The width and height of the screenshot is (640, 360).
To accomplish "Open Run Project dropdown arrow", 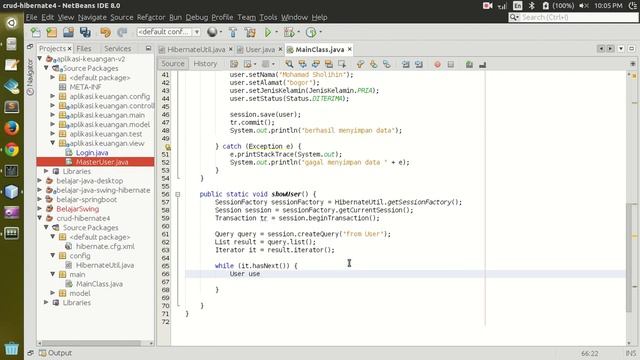I will [x=276, y=32].
